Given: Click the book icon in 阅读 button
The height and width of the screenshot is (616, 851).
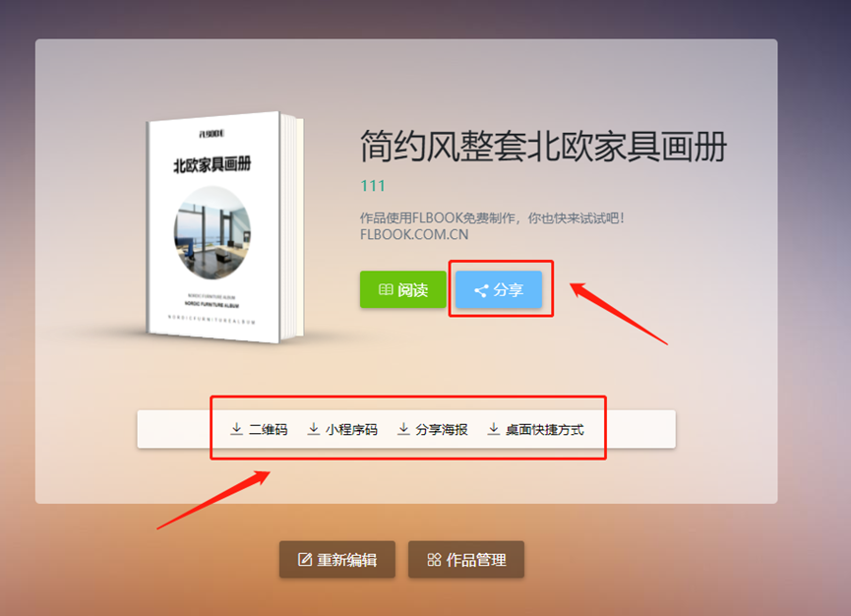Looking at the screenshot, I should click(386, 290).
